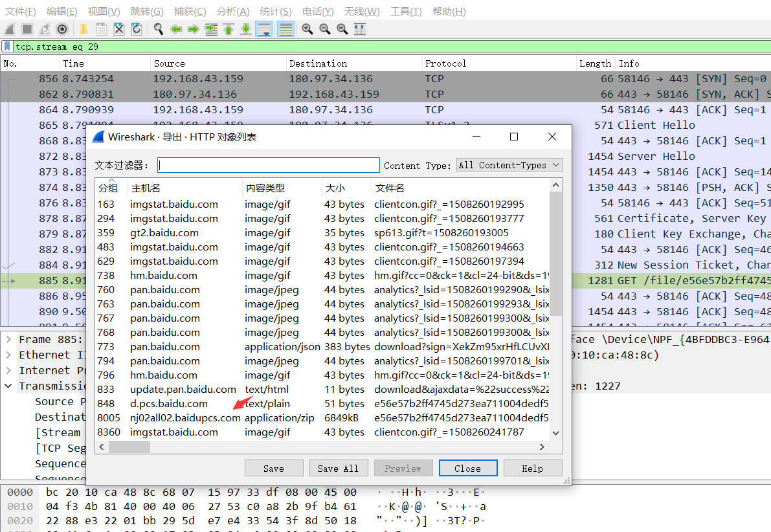Click the zoom in icon
771x532 pixels.
pos(307,30)
